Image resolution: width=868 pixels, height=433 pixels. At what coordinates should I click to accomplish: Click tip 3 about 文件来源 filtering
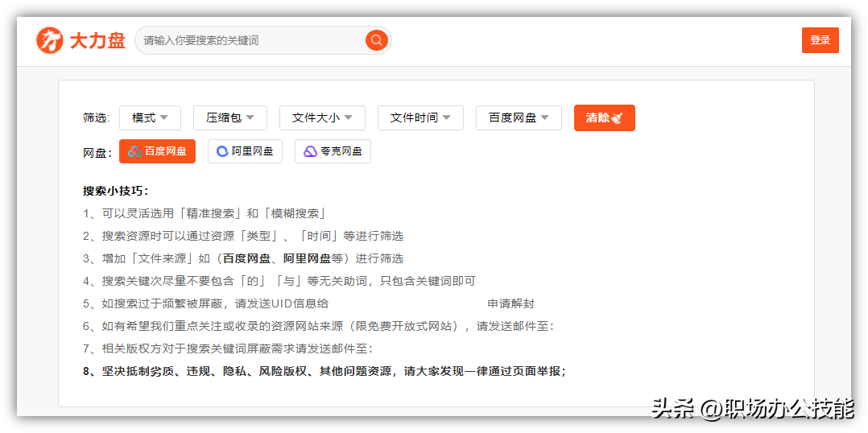tap(243, 258)
